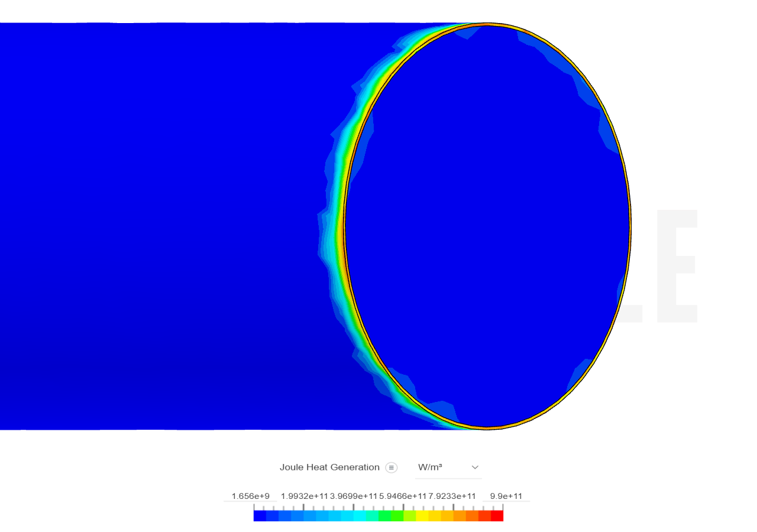This screenshot has height=532, width=757.
Task: Click the 3.9699e+11 legend tick value
Action: (354, 496)
